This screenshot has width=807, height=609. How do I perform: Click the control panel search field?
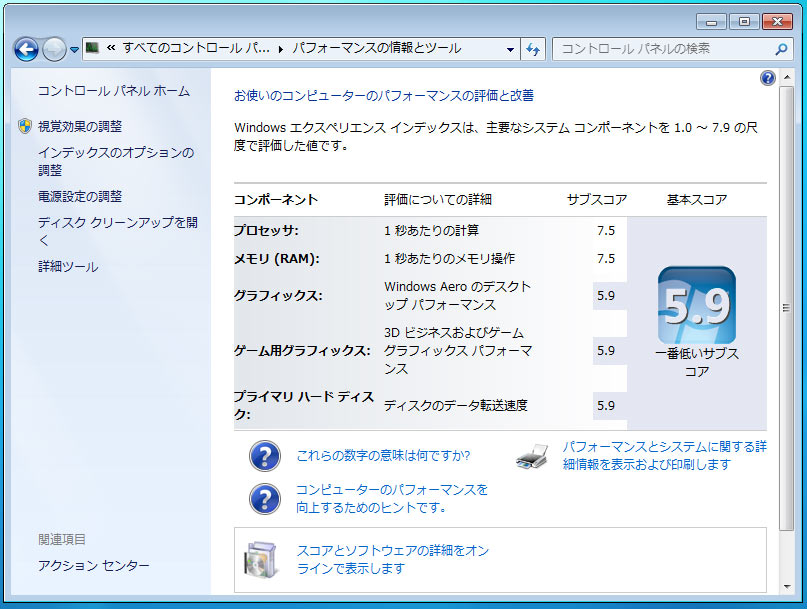660,48
